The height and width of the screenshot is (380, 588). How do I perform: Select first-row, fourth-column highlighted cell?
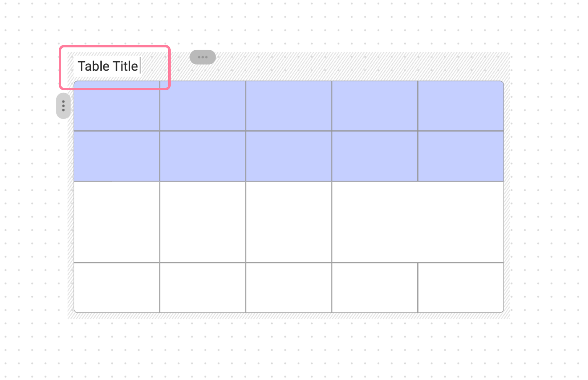pyautogui.click(x=375, y=106)
